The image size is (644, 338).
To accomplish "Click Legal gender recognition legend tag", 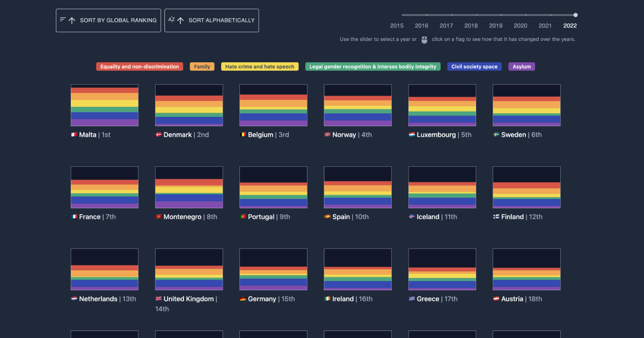I will point(372,67).
